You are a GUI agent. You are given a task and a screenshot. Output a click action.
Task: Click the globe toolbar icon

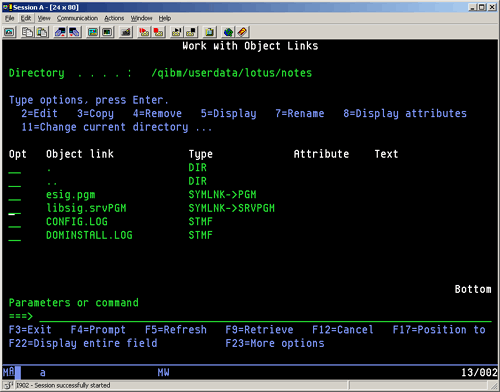(228, 32)
